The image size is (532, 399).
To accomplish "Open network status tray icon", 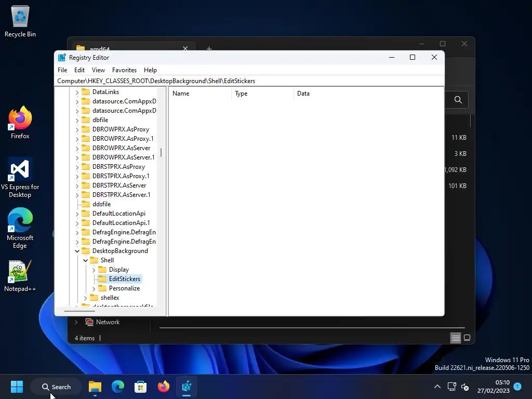I will coord(451,387).
